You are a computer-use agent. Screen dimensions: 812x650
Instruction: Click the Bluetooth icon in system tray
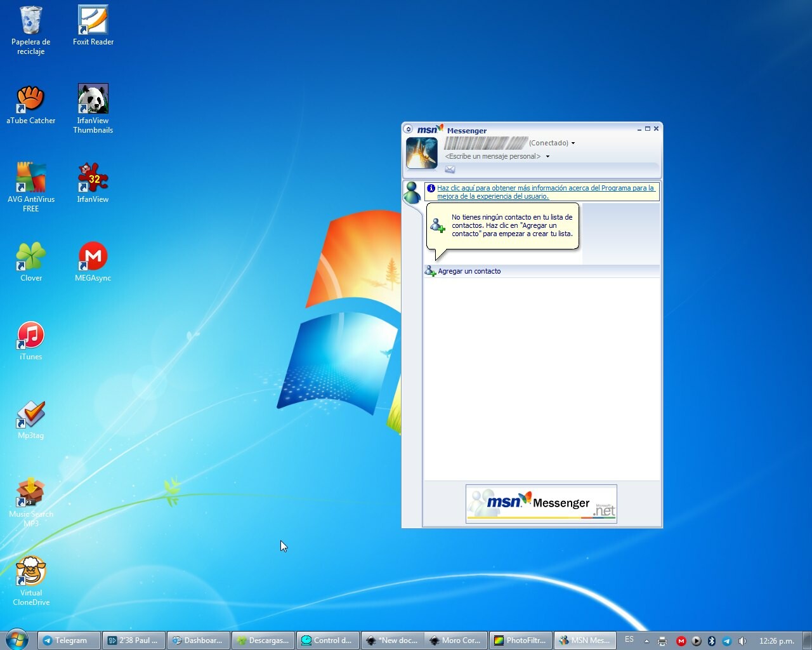click(712, 641)
